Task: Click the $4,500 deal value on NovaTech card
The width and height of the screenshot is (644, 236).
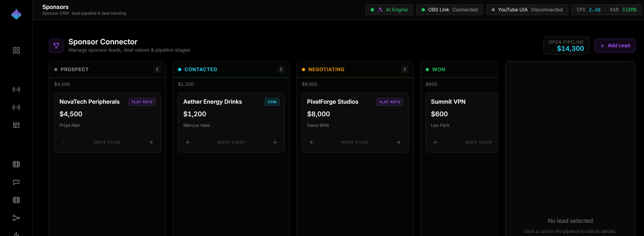Action: tap(71, 114)
